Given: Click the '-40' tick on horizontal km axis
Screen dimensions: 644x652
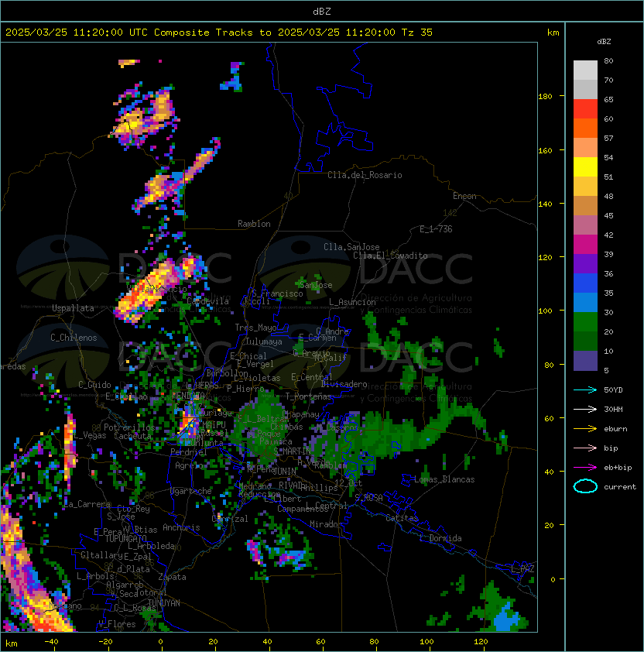Looking at the screenshot, I should (x=51, y=642).
